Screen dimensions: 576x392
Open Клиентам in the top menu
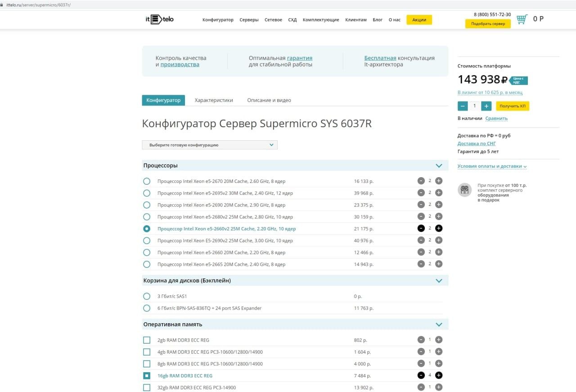click(356, 20)
